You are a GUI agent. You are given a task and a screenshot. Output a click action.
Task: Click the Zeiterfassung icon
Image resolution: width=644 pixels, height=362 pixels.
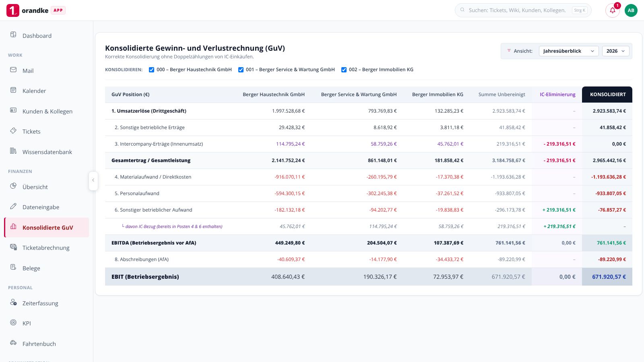(13, 302)
